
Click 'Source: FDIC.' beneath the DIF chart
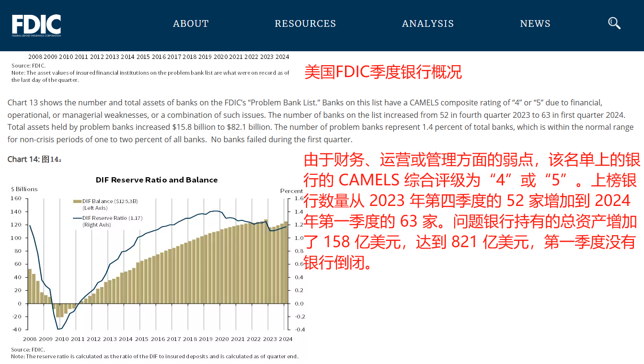click(x=28, y=350)
